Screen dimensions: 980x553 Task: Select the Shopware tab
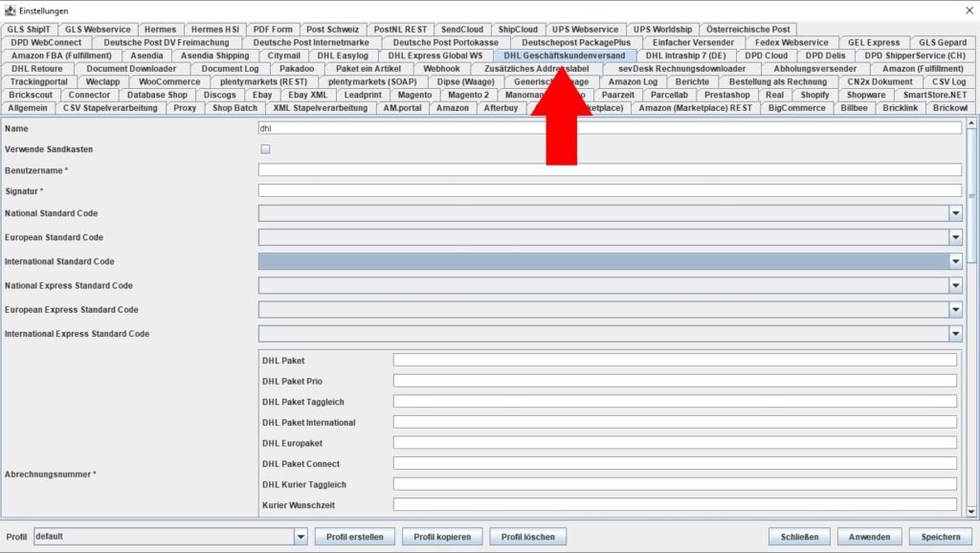point(866,95)
